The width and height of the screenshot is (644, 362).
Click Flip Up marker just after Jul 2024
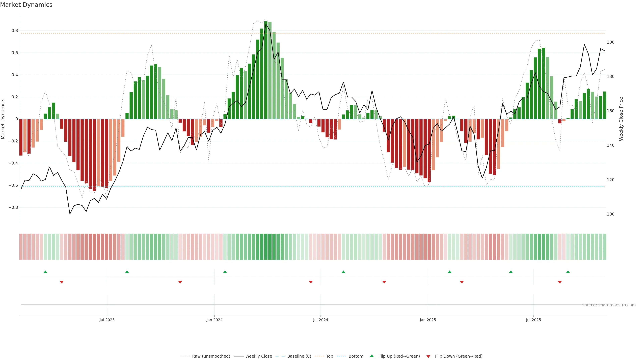point(343,272)
